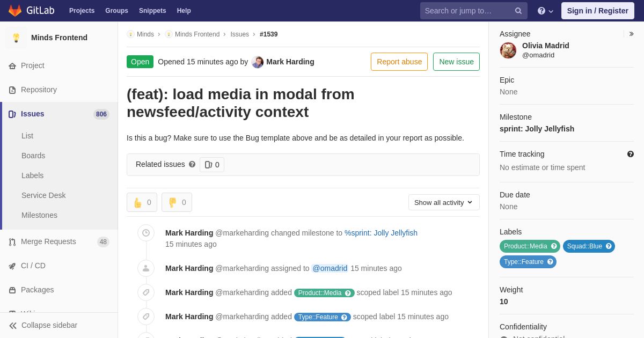The width and height of the screenshot is (644, 338).
Task: Click help icon on Squad::Blue label
Action: [609, 246]
